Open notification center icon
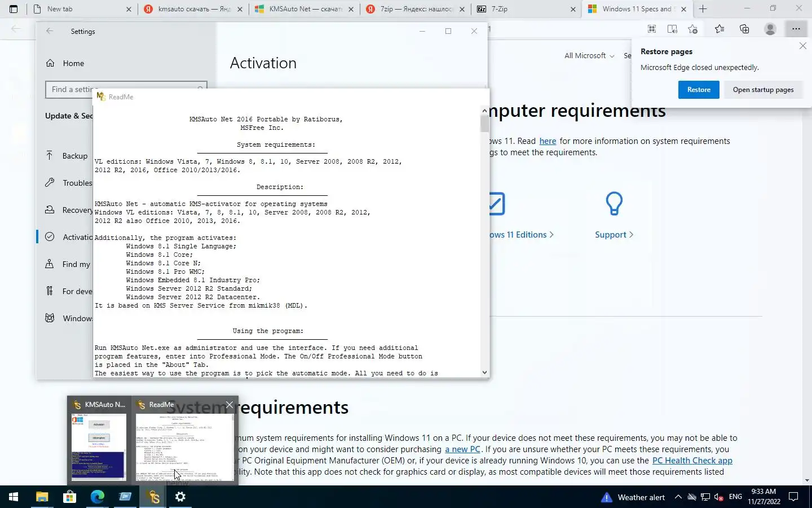812x508 pixels. tap(793, 497)
